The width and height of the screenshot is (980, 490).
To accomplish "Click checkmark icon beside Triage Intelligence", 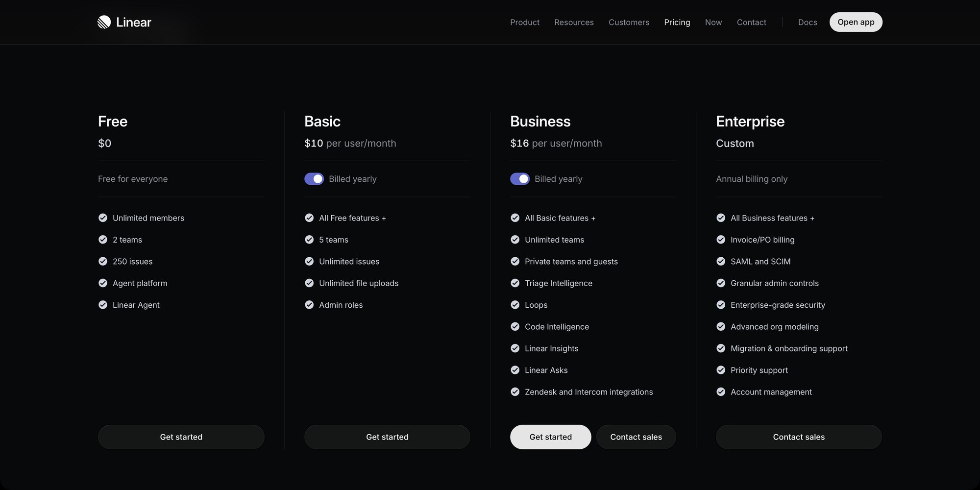I will point(515,283).
